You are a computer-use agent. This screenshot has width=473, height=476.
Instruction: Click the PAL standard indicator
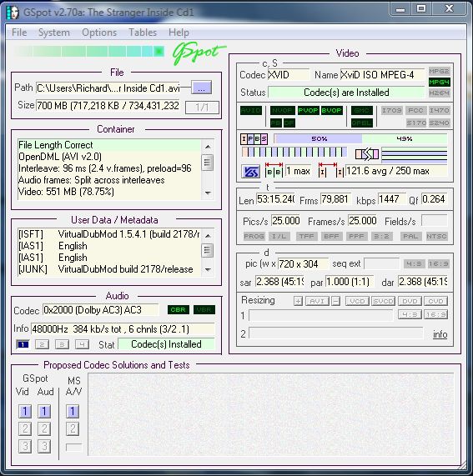pos(410,236)
